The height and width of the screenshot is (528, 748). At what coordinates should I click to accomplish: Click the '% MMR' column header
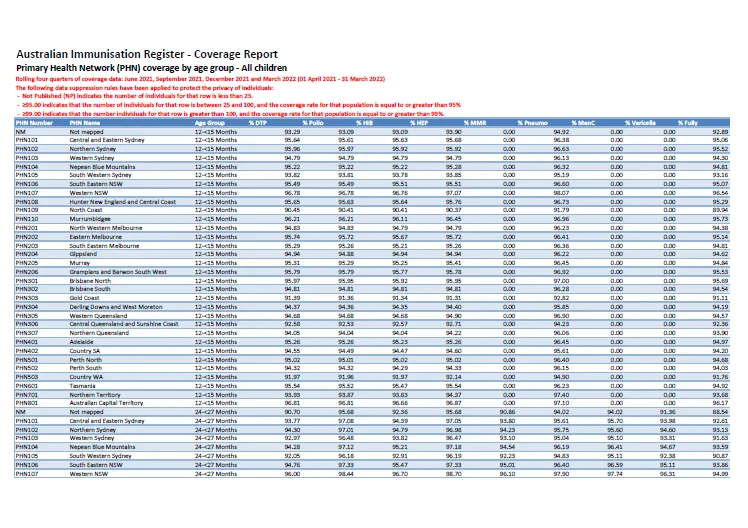point(475,123)
